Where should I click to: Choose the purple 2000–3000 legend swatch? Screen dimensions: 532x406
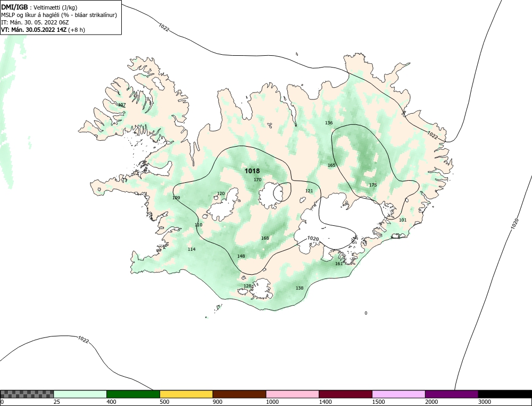[x=452, y=394]
